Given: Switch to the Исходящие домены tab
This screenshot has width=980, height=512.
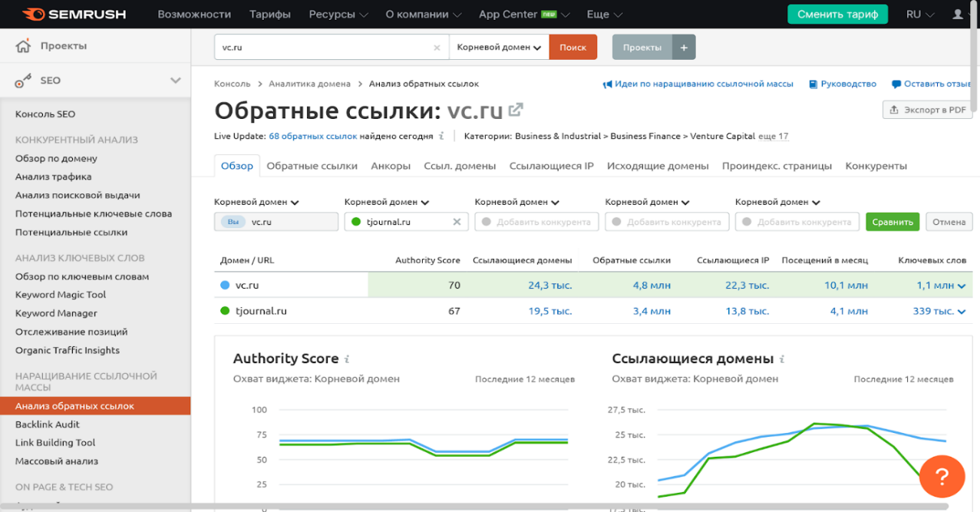Looking at the screenshot, I should point(658,166).
